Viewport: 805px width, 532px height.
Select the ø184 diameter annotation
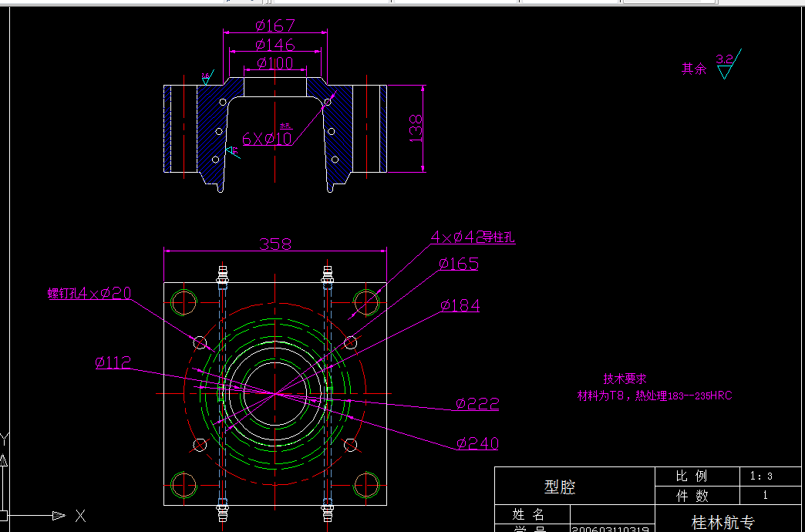pos(460,305)
